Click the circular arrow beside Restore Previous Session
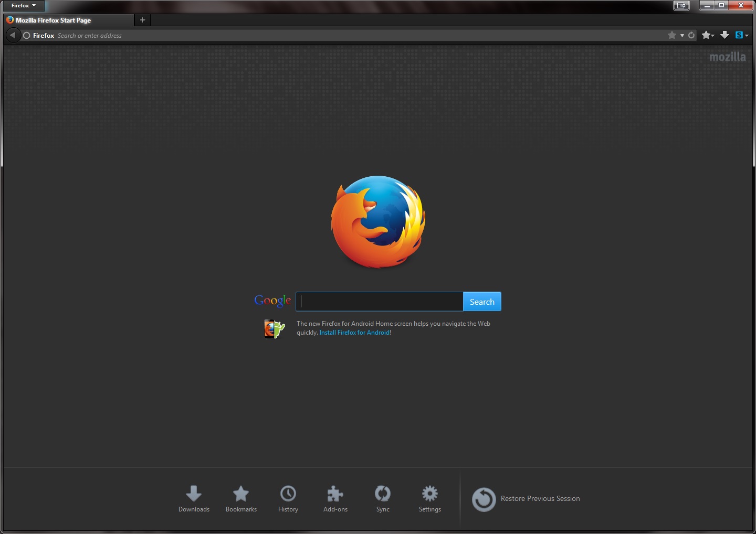Image resolution: width=756 pixels, height=534 pixels. [x=484, y=499]
